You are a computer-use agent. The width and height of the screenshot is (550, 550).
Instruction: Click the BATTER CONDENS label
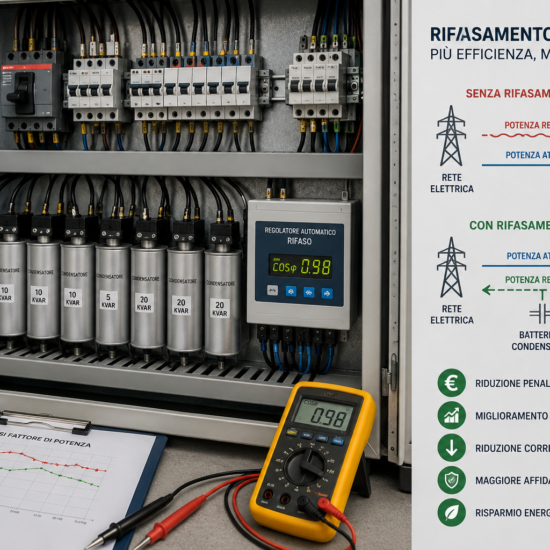pos(531,341)
